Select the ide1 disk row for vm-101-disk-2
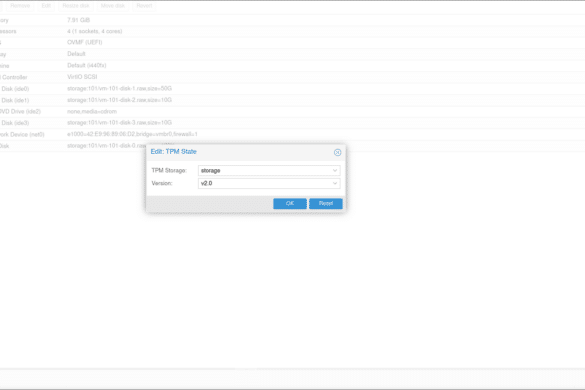The height and width of the screenshot is (390, 585). pos(292,100)
